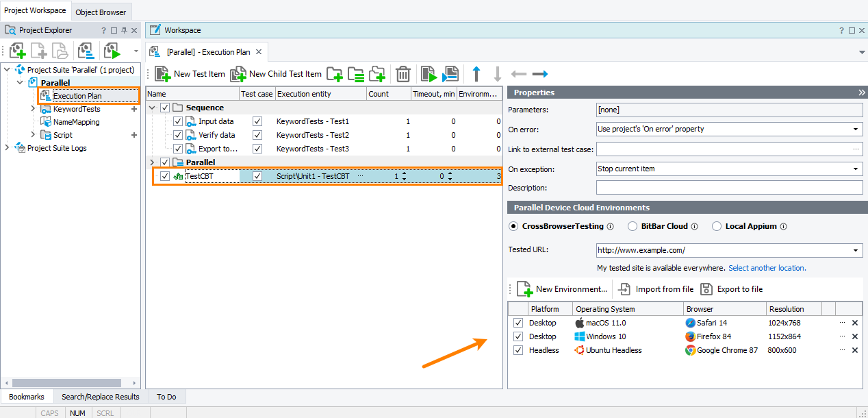Collapse the Project Suite 'Parallel' node
The image size is (868, 418).
8,70
